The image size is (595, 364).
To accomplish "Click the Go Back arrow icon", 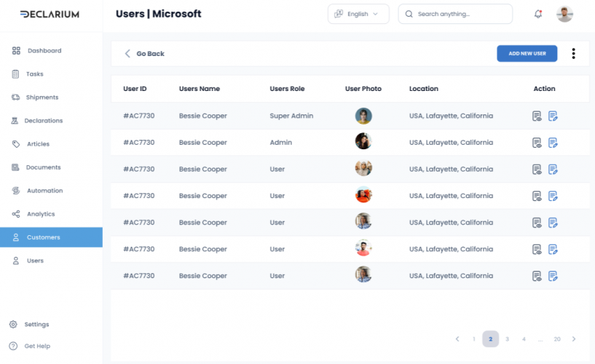I will point(127,54).
